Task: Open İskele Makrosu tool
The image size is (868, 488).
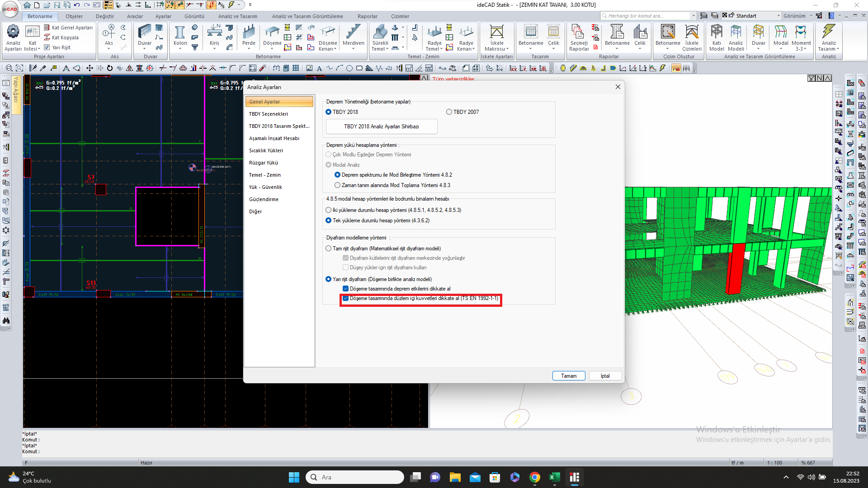Action: (496, 33)
